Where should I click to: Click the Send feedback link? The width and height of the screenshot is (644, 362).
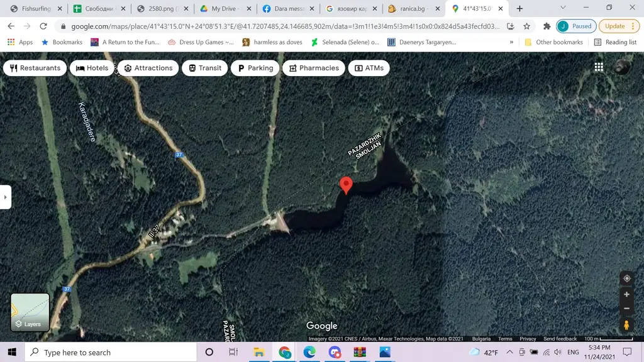[x=560, y=339]
